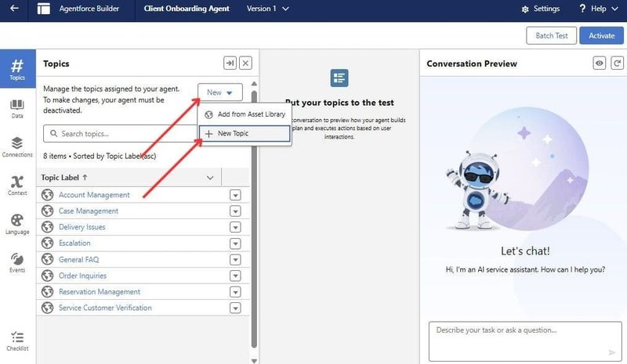
Task: Expand the Topic Label column menu
Action: pos(210,178)
